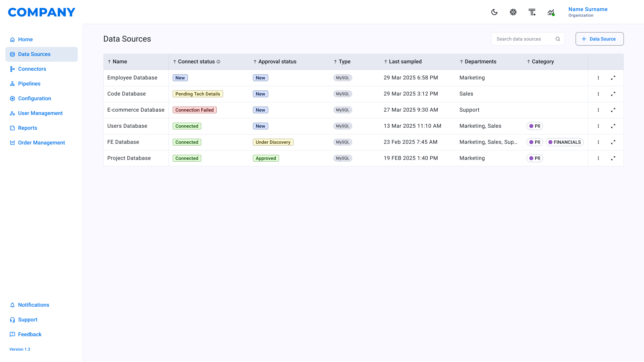Expand the FE Database row to full view
This screenshot has height=362, width=644.
tap(613, 142)
